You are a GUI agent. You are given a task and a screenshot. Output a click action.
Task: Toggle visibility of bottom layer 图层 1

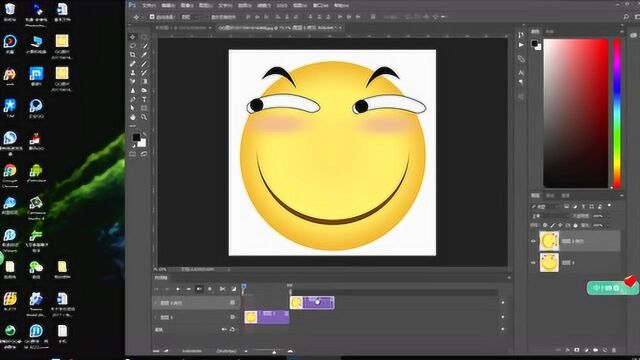[x=533, y=263]
